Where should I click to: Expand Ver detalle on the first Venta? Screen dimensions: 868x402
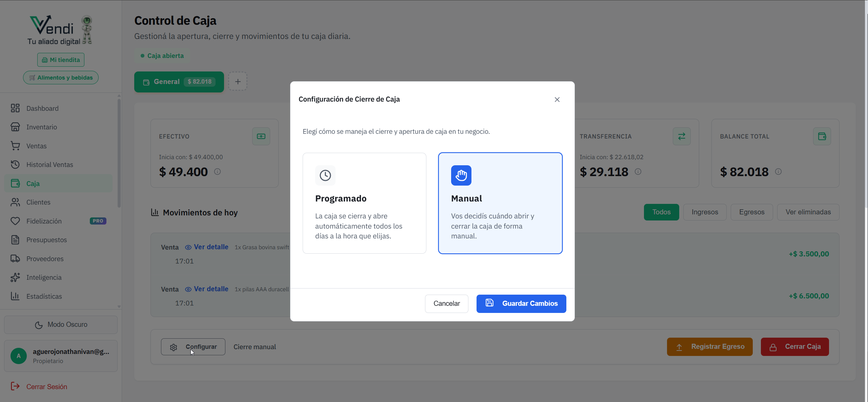[211, 247]
